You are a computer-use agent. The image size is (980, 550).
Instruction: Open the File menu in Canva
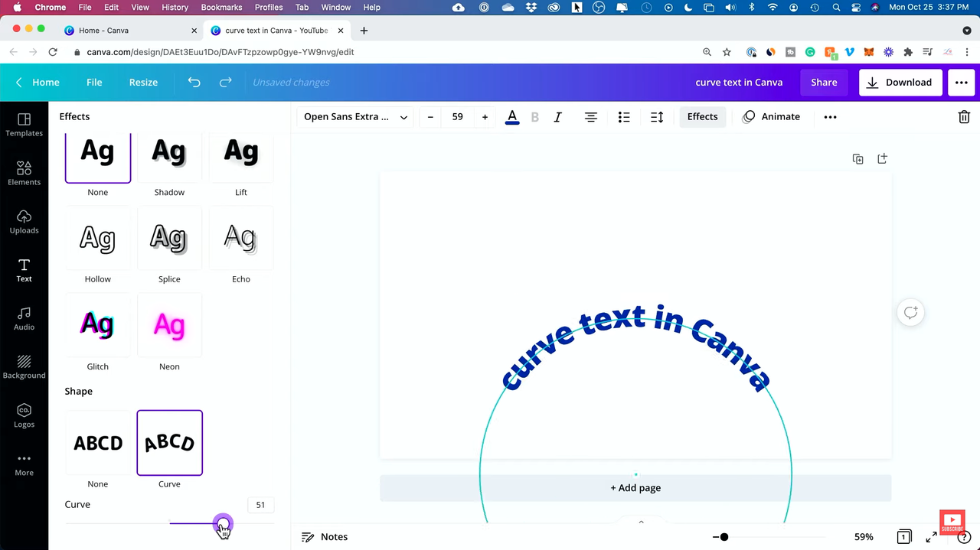coord(94,82)
